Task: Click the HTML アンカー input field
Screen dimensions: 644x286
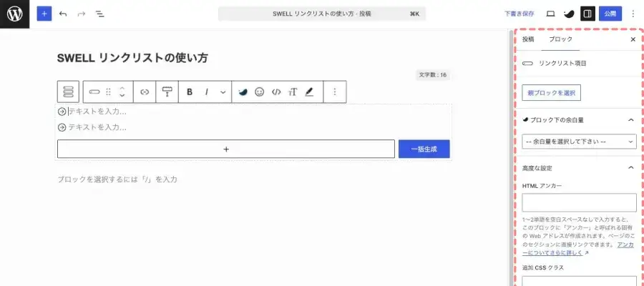Action: click(x=579, y=203)
